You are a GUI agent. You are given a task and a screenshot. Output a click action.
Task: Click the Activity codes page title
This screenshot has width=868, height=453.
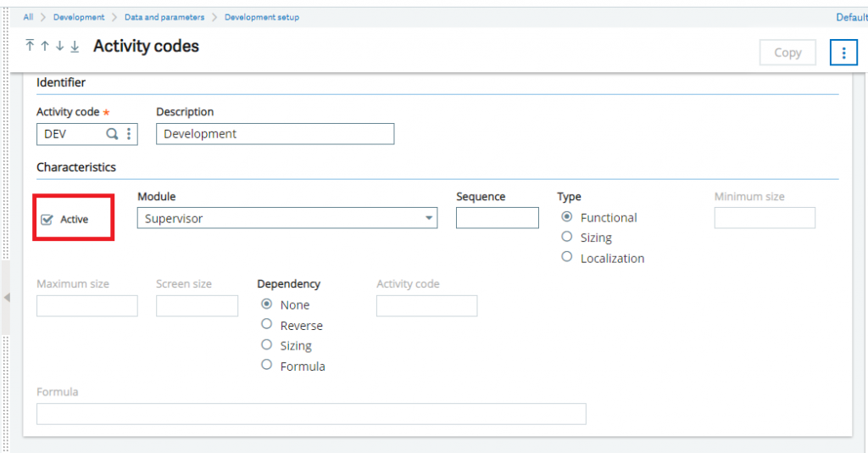pyautogui.click(x=146, y=46)
